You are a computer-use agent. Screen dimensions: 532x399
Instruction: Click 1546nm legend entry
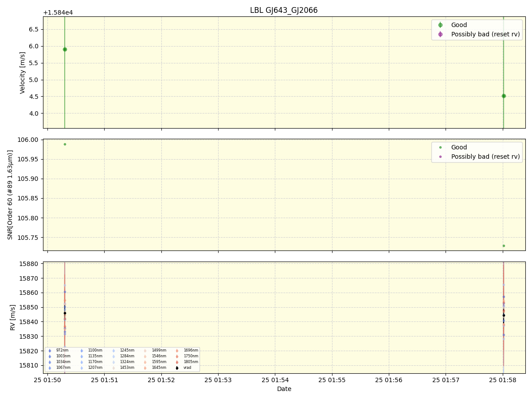(154, 356)
